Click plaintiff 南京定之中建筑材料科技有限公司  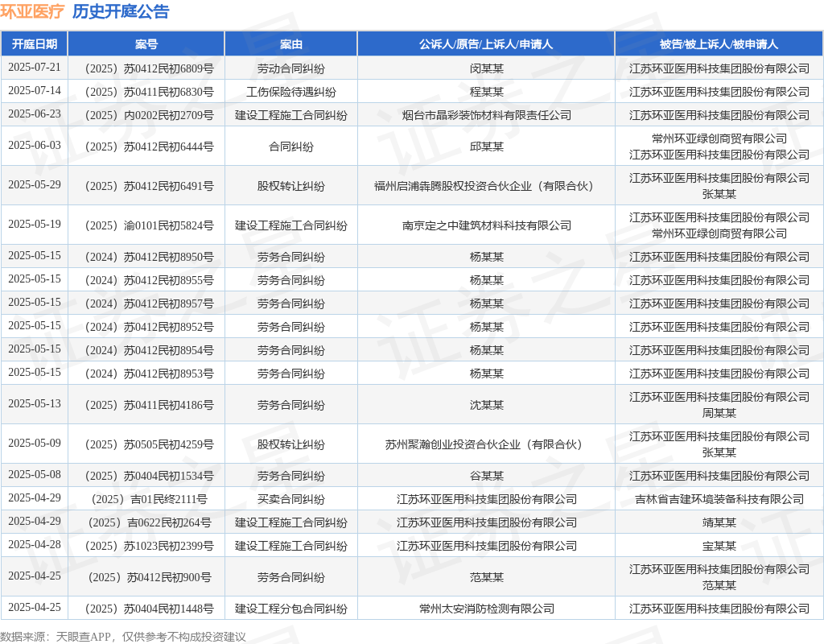point(486,225)
